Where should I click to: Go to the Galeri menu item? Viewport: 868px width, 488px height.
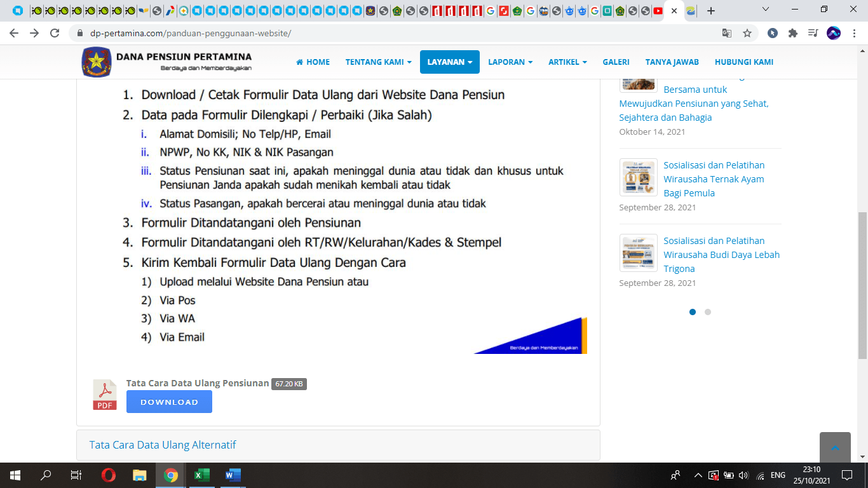click(x=616, y=62)
